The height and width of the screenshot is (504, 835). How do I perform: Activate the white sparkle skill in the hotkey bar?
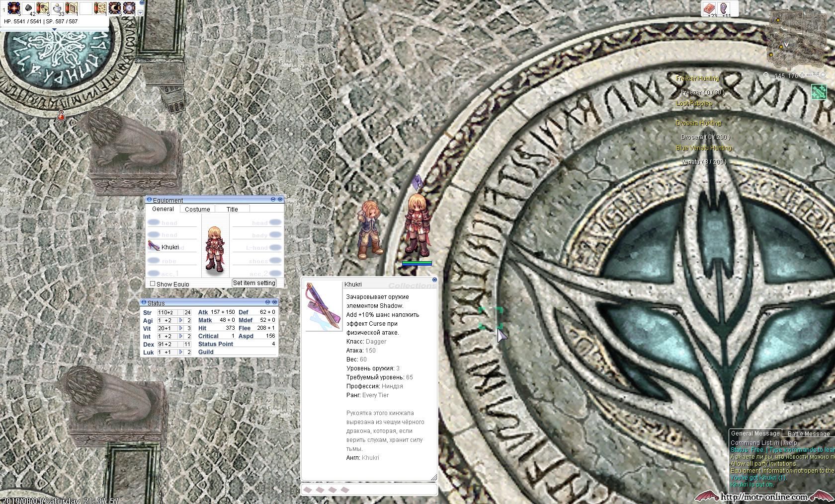click(x=129, y=8)
